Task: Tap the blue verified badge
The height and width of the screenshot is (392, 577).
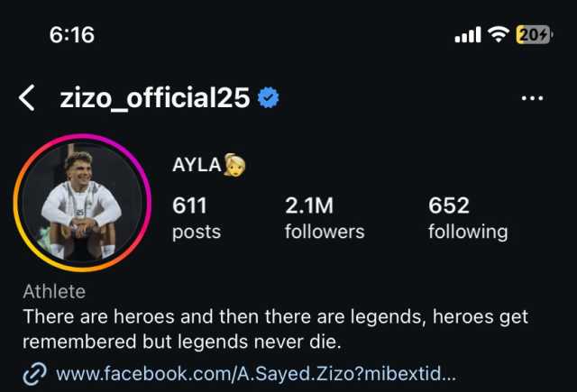Action: (269, 98)
